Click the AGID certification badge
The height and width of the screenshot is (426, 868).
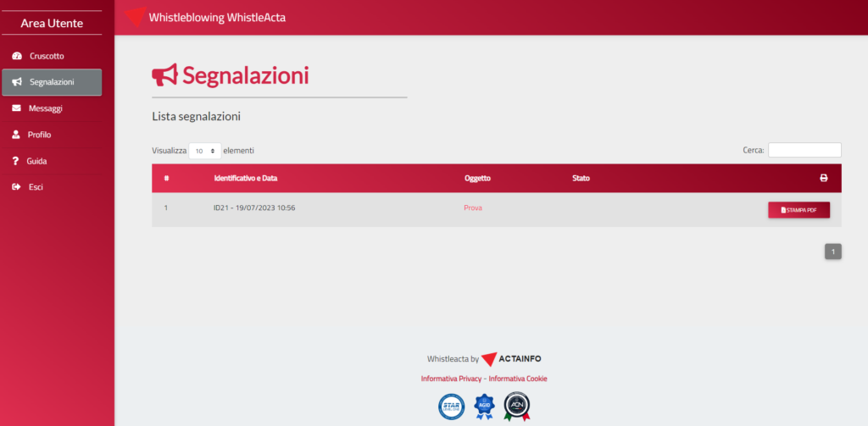[x=484, y=407]
